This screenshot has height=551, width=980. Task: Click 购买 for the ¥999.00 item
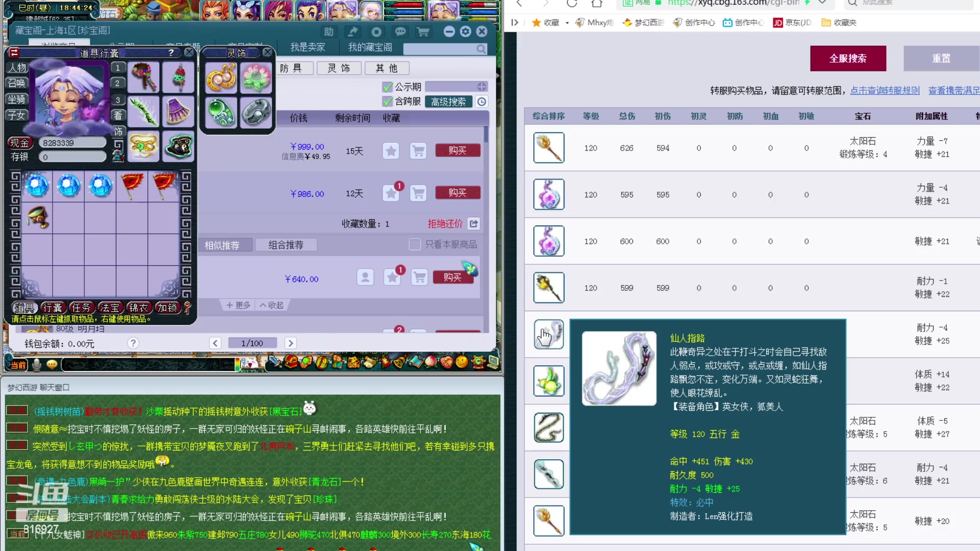458,150
